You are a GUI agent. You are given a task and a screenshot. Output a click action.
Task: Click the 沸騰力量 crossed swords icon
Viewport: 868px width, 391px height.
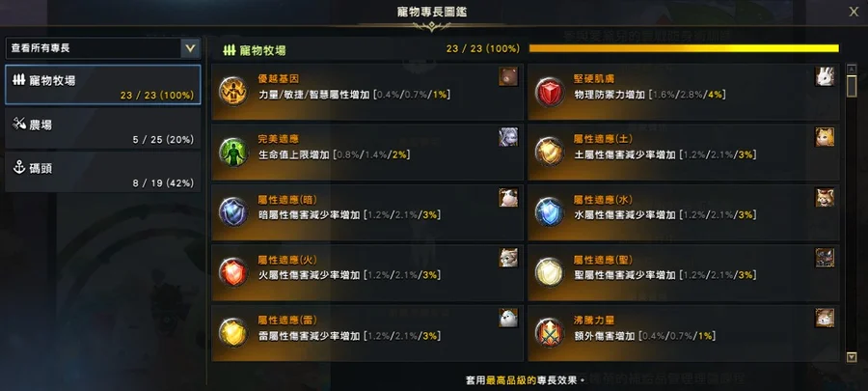[549, 333]
